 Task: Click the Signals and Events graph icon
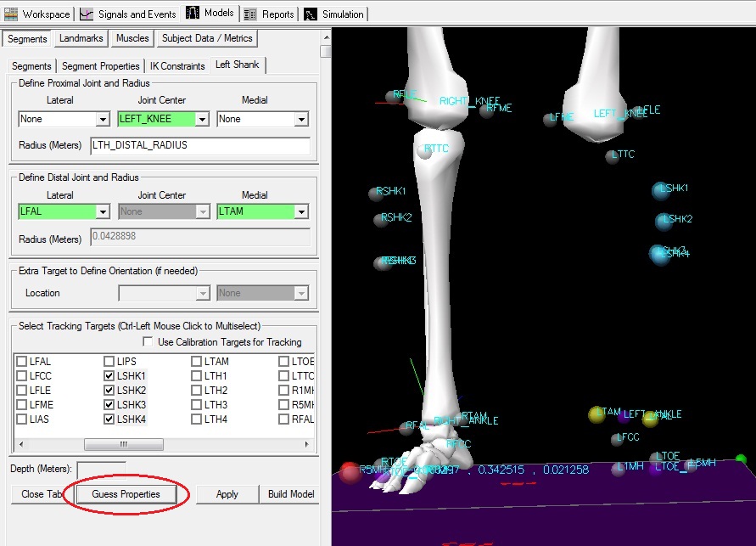(x=87, y=14)
